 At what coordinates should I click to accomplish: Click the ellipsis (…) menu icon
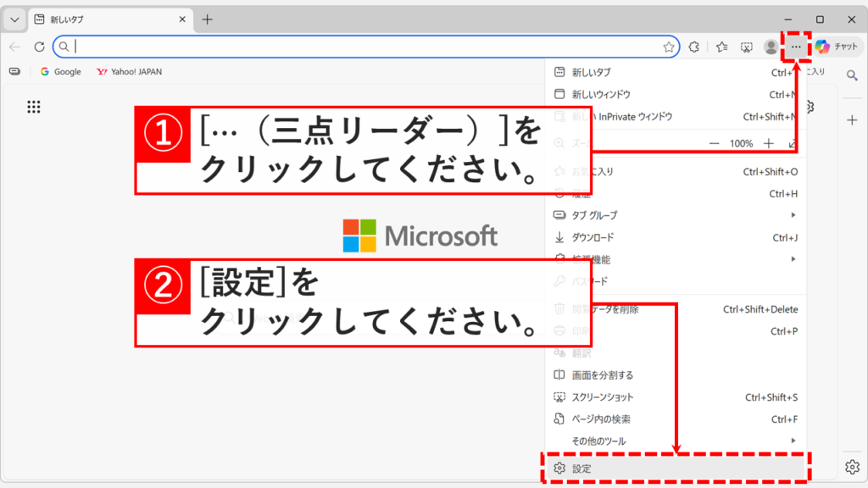pyautogui.click(x=795, y=47)
